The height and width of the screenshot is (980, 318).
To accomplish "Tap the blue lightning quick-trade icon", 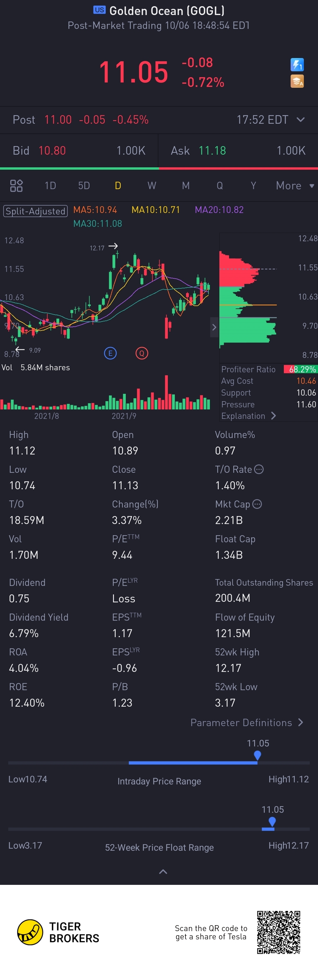I will point(297,65).
